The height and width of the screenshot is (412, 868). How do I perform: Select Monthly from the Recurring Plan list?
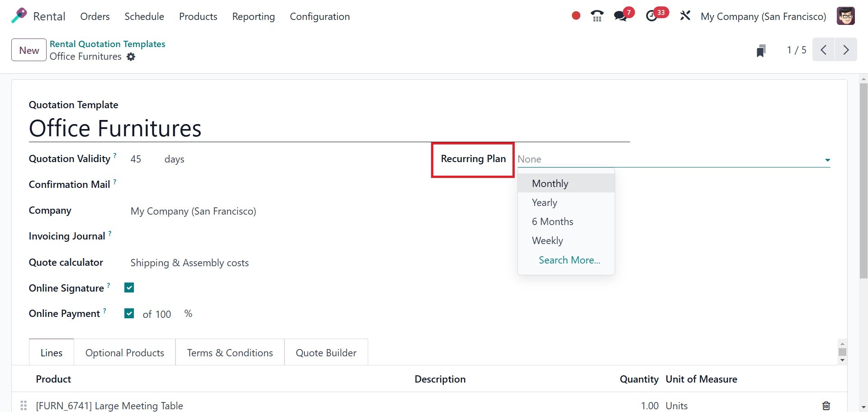pyautogui.click(x=550, y=183)
